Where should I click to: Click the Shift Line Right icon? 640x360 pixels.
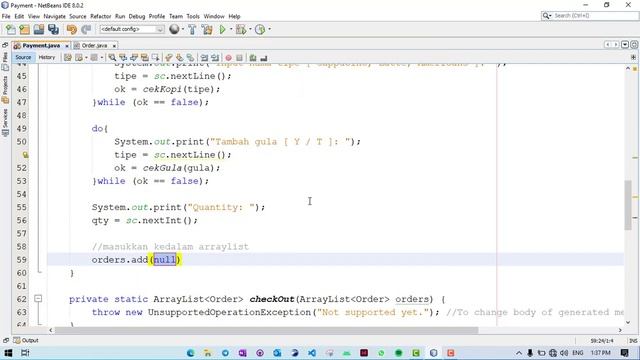click(215, 58)
